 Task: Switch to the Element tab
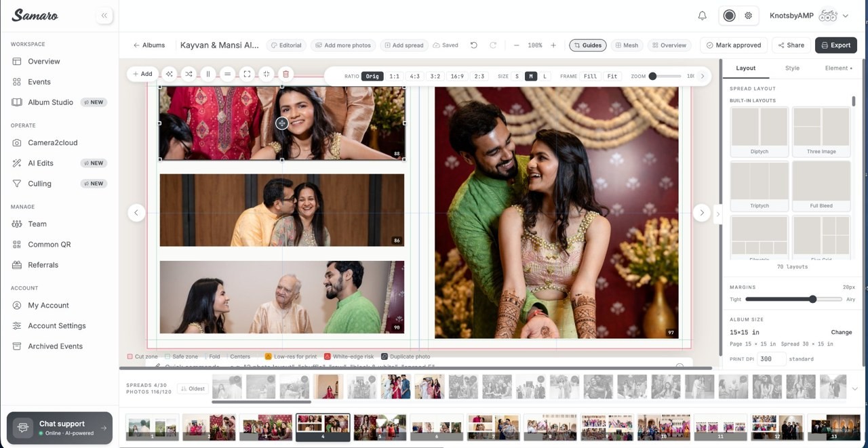[839, 68]
